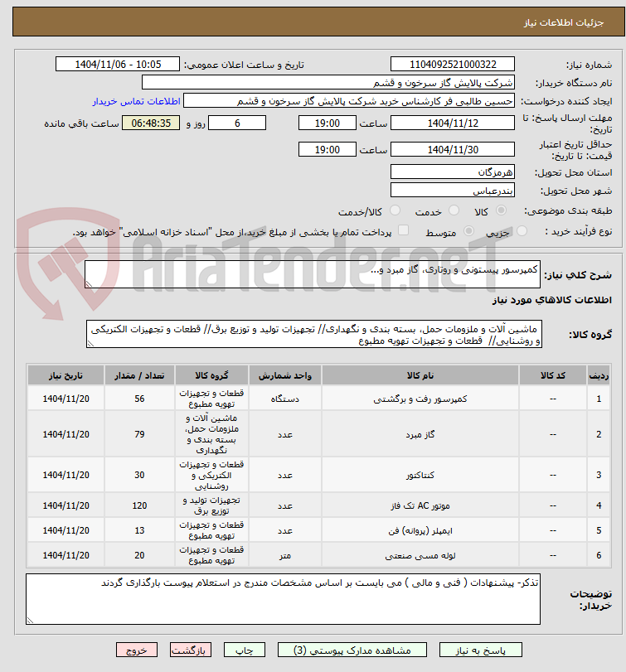Click the quantity cell 20
The height and width of the screenshot is (672, 626).
tap(139, 555)
